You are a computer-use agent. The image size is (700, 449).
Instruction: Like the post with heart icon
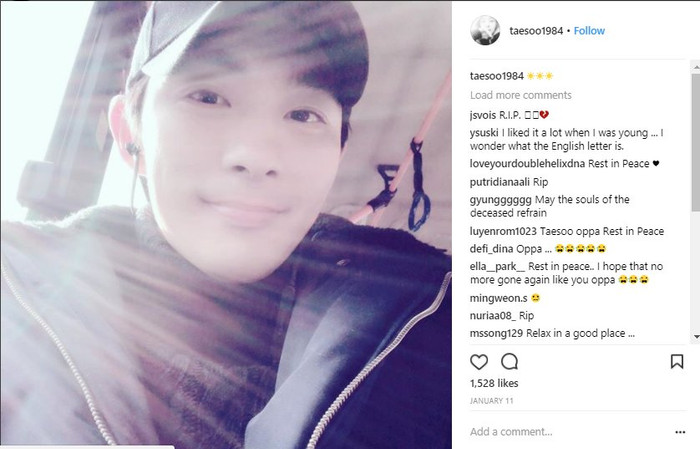(x=479, y=362)
